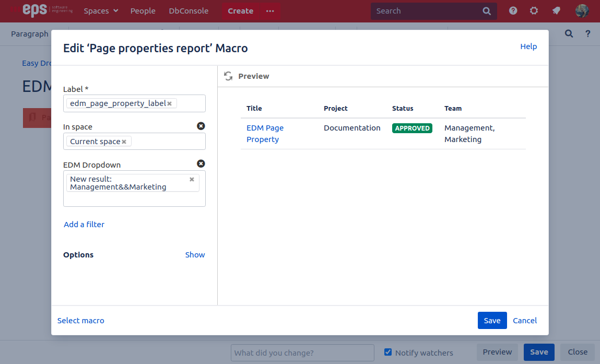Open the Create more options ellipsis

tap(270, 11)
